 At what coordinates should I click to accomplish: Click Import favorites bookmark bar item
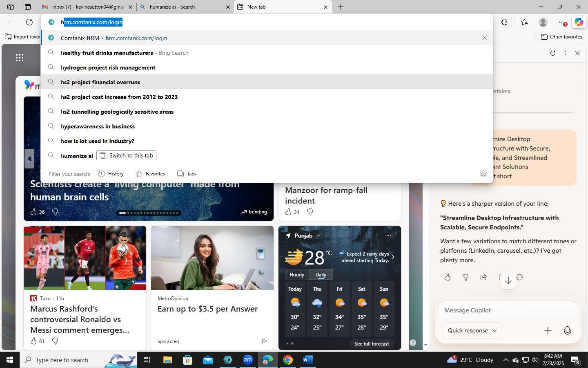point(23,37)
